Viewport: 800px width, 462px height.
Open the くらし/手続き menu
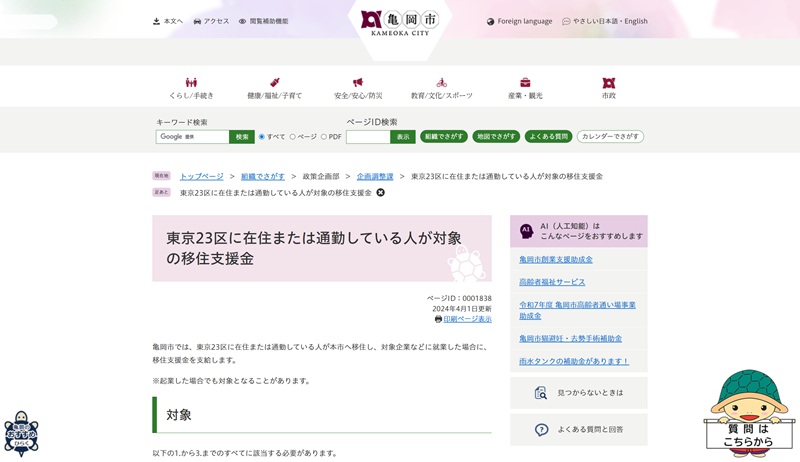click(x=191, y=89)
